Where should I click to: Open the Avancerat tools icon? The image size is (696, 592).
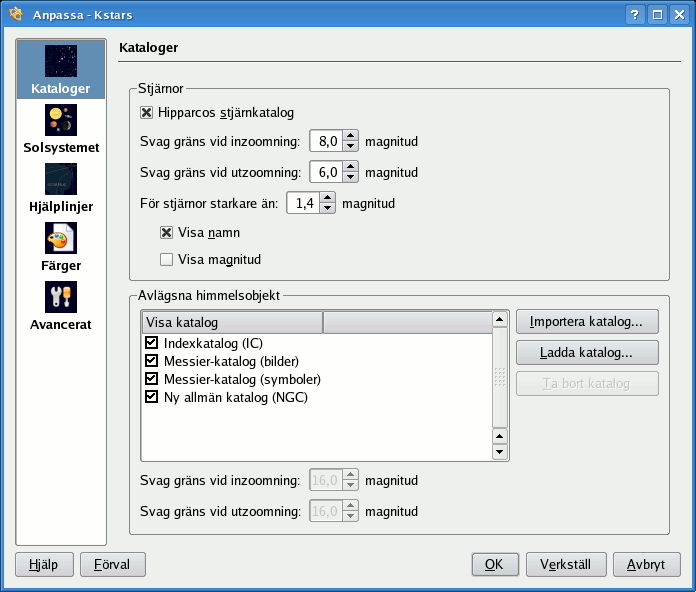point(60,297)
